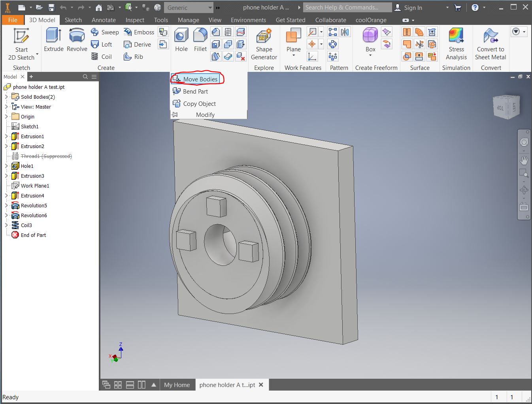
Task: Click Start 2D Sketch
Action: tap(21, 44)
